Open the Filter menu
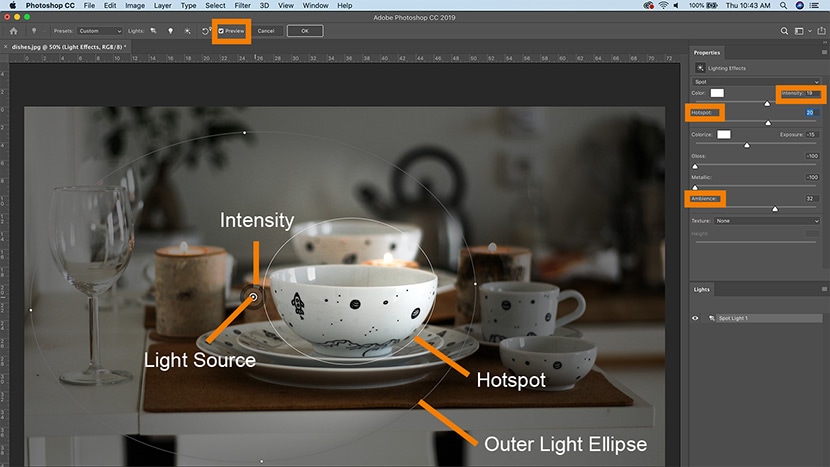This screenshot has width=830, height=467. [x=242, y=6]
